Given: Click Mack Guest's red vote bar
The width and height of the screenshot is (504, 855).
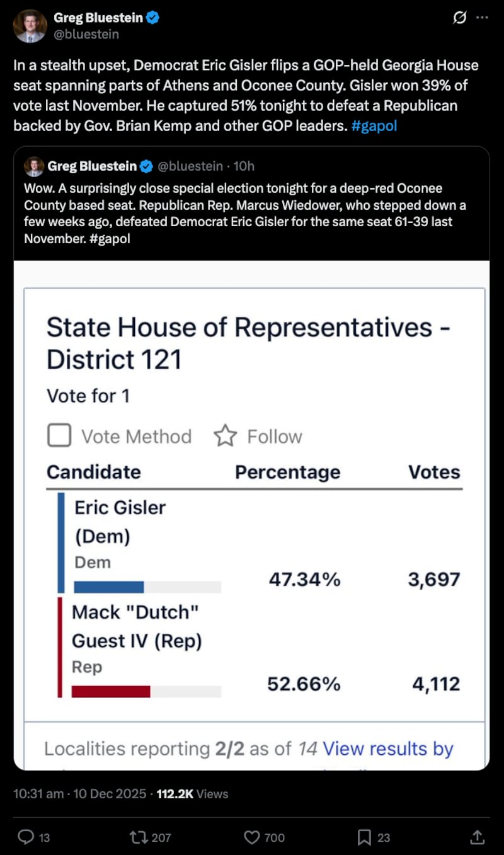Looking at the screenshot, I should 111,692.
